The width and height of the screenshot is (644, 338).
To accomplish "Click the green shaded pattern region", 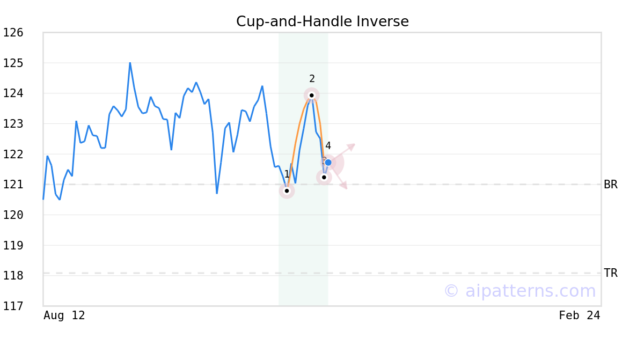I will (x=303, y=241).
